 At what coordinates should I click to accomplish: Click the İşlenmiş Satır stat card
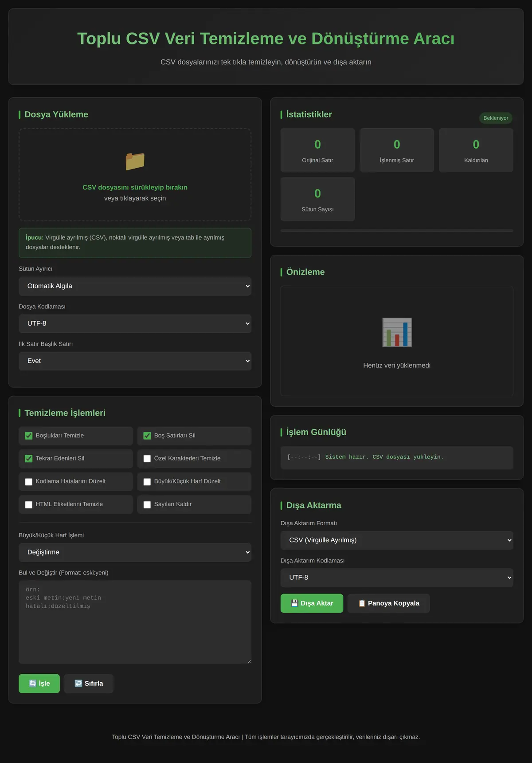[397, 150]
